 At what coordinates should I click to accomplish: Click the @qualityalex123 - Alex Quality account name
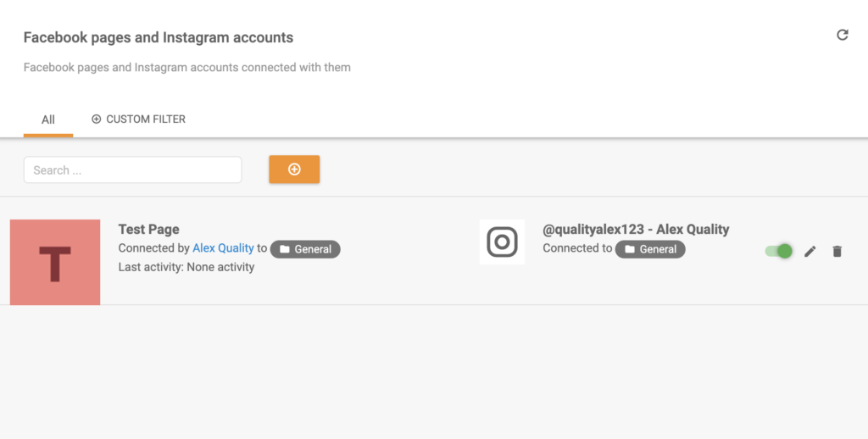tap(636, 229)
